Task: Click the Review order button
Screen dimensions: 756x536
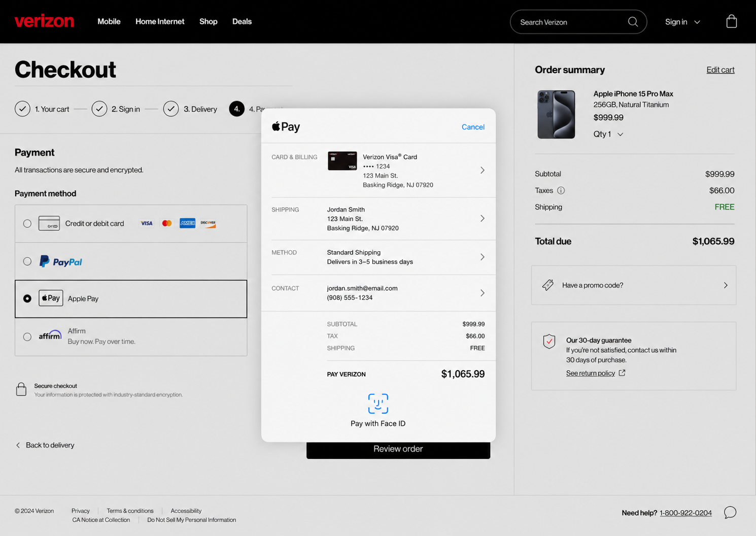Action: tap(398, 449)
